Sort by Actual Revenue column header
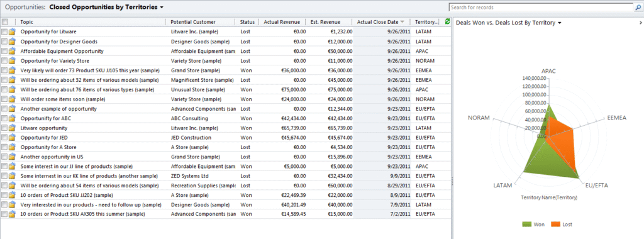 tap(282, 22)
